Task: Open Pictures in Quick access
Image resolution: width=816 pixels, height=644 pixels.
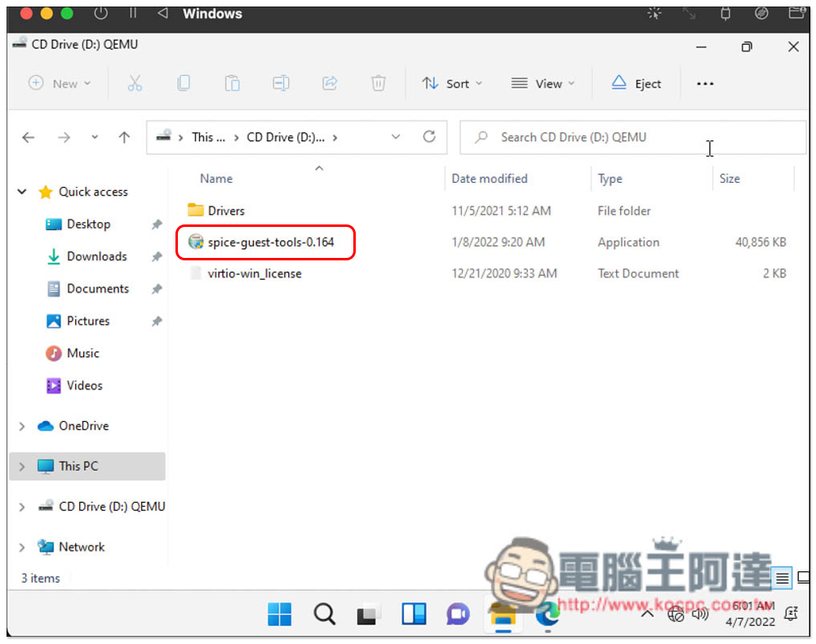Action: point(78,322)
